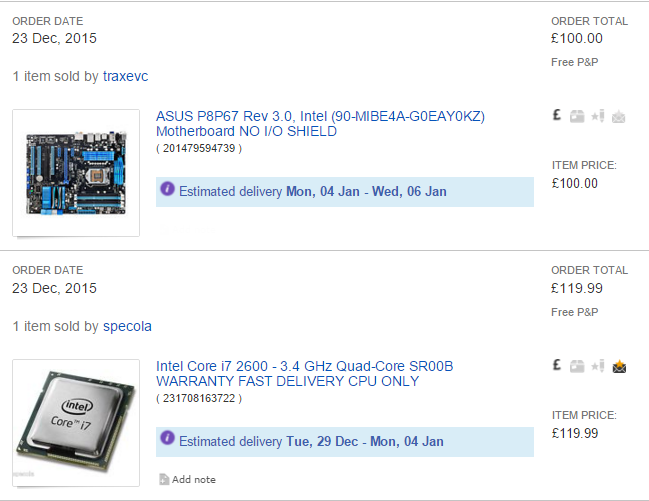Click the leave feedback icon for the ASUS order
Screen dimensions: 649x501
point(597,117)
